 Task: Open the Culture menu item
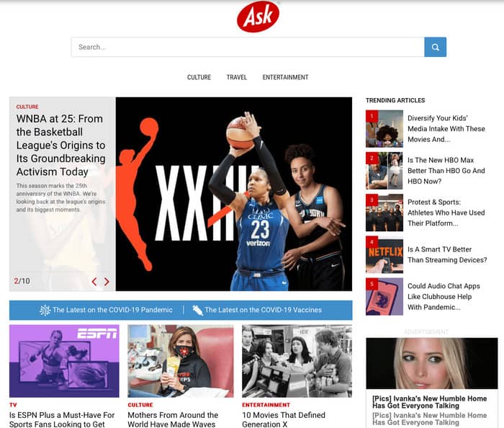tap(199, 77)
